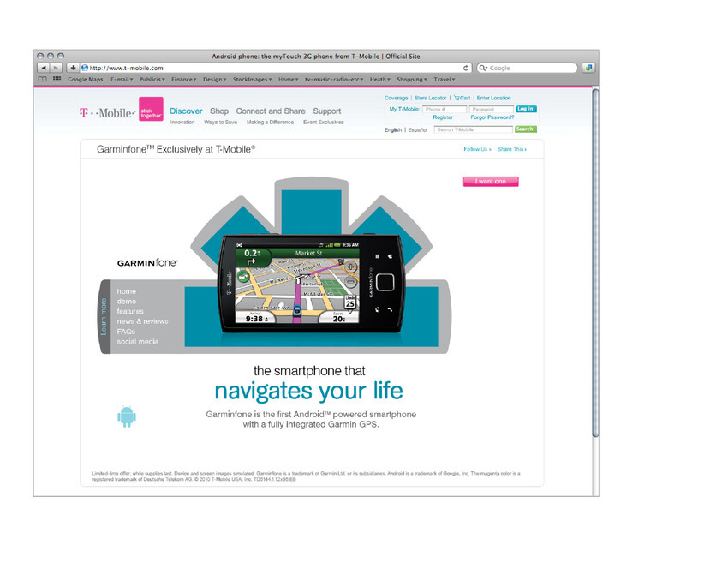Open the bookmarks book icon

coord(43,80)
